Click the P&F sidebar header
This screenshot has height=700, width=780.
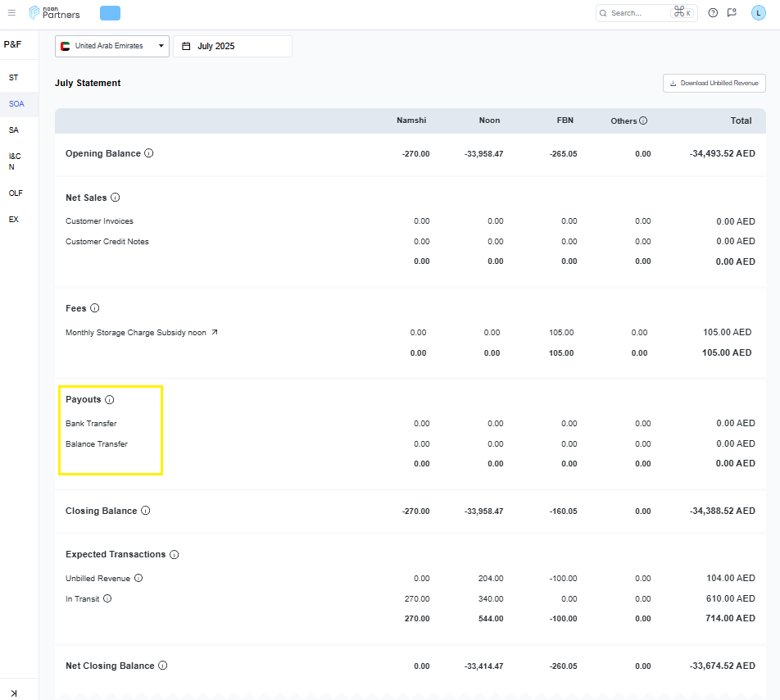tap(12, 44)
